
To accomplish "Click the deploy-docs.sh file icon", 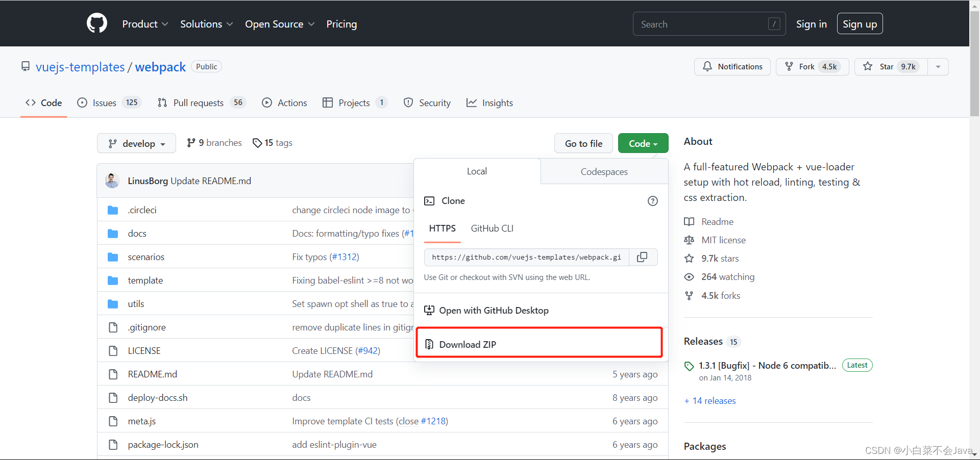I will pyautogui.click(x=113, y=398).
